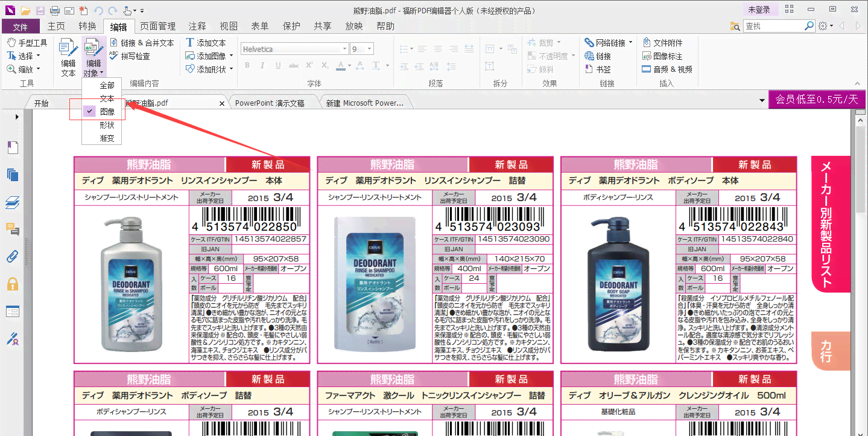Screen dimensions: 868x436
Task: Toggle Strikethrough formatting button
Action: [x=294, y=65]
